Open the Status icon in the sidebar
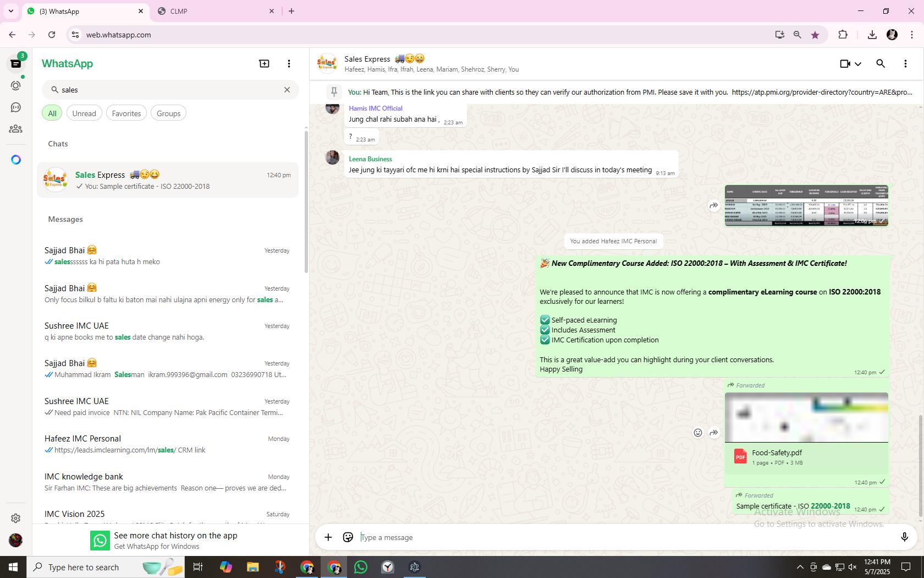This screenshot has width=924, height=578. [x=16, y=85]
